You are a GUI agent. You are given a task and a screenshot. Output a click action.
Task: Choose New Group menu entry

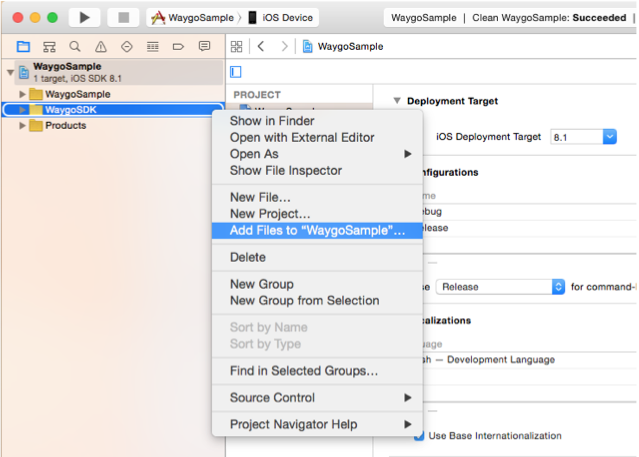pos(317,284)
